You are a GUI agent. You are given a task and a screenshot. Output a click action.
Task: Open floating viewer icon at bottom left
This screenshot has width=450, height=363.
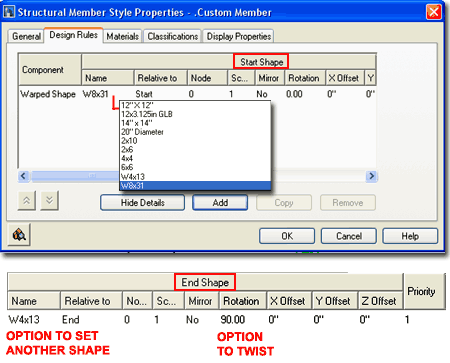coord(19,235)
